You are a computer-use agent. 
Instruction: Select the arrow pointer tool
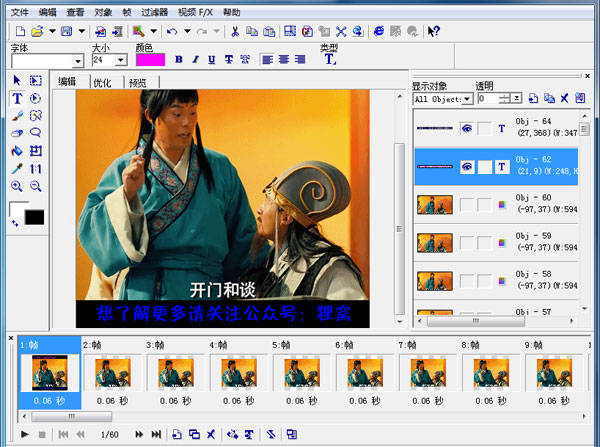(17, 80)
